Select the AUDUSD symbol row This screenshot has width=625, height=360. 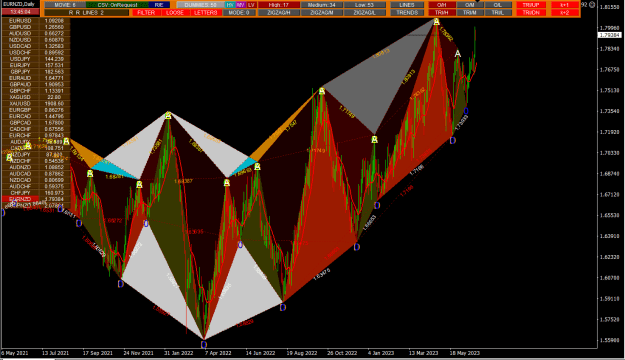pyautogui.click(x=36, y=33)
